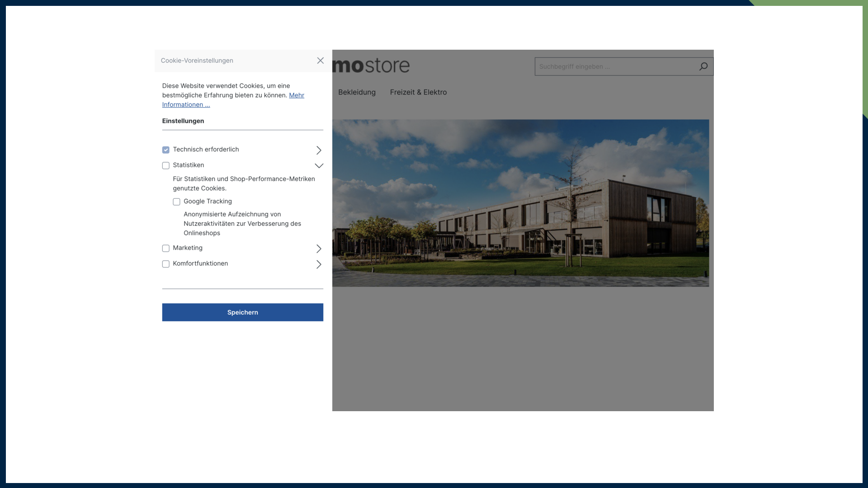Click the Für Statistiken description text
Image resolution: width=868 pixels, height=488 pixels.
[244, 183]
